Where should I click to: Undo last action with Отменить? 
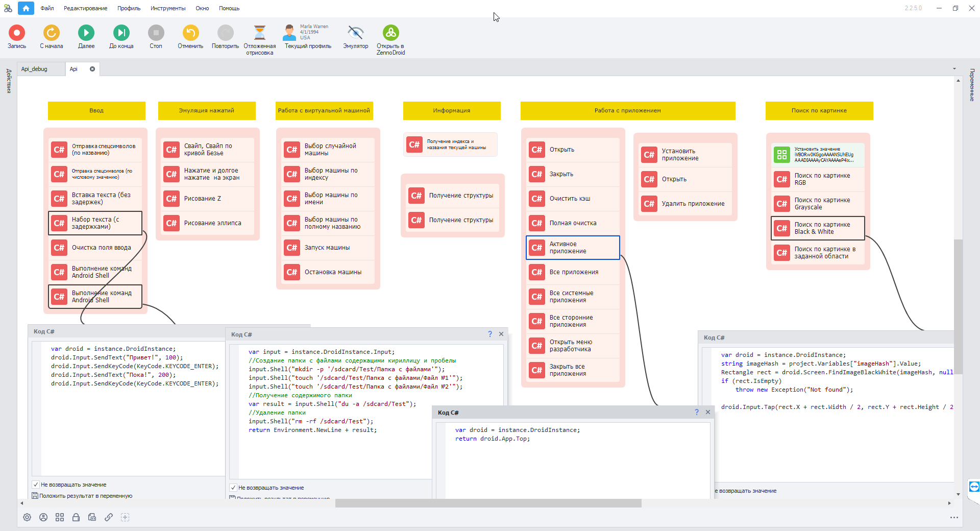coord(190,33)
